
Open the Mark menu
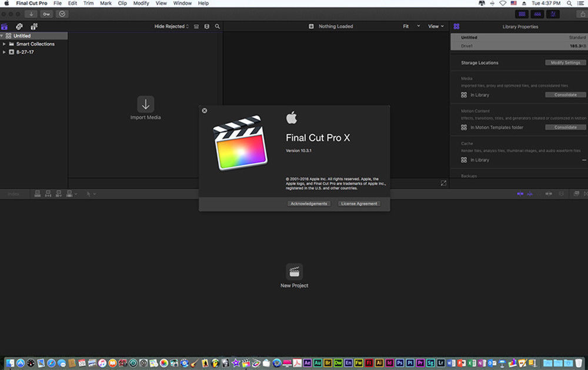[x=106, y=4]
